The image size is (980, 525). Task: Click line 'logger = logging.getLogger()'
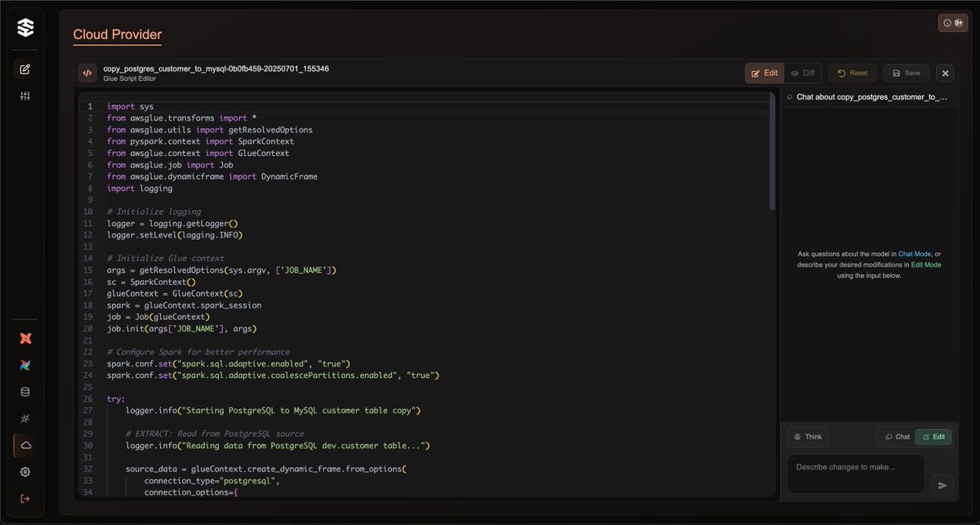tap(172, 223)
